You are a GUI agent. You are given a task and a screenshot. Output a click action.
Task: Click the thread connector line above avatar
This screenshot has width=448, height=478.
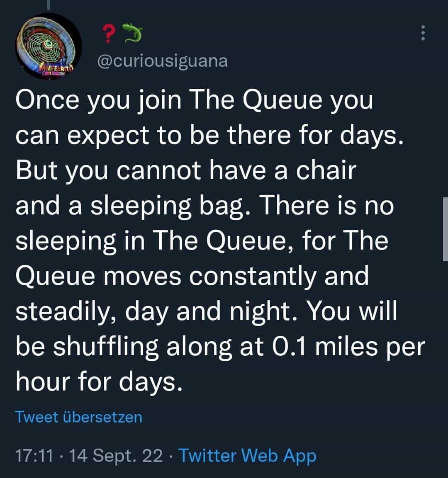pos(48,5)
